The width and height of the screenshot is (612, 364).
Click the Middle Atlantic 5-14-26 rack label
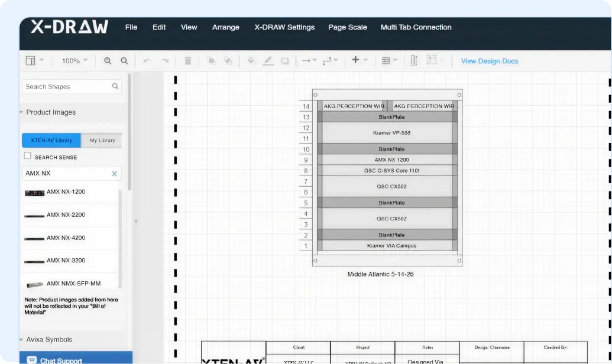[381, 274]
